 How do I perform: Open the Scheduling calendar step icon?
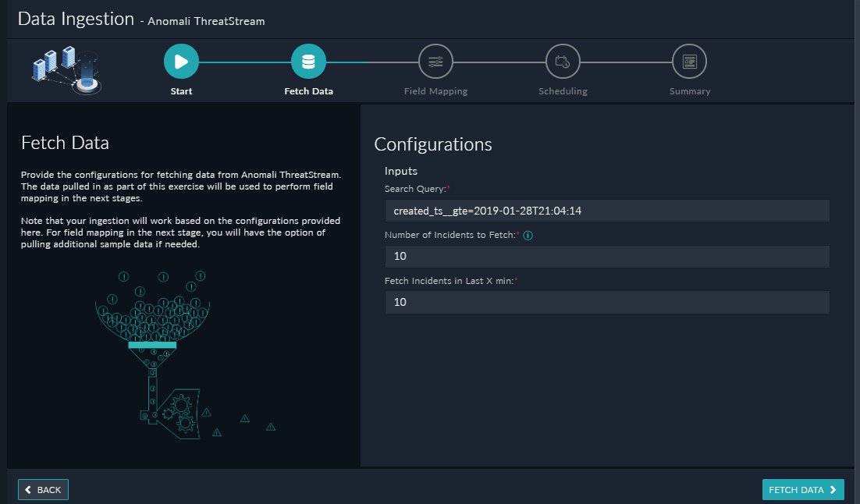coord(563,62)
